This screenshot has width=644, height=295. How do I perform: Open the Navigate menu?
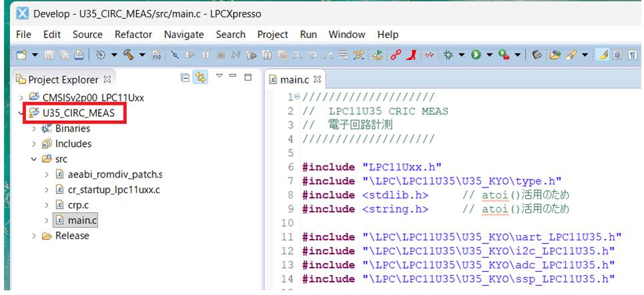184,34
